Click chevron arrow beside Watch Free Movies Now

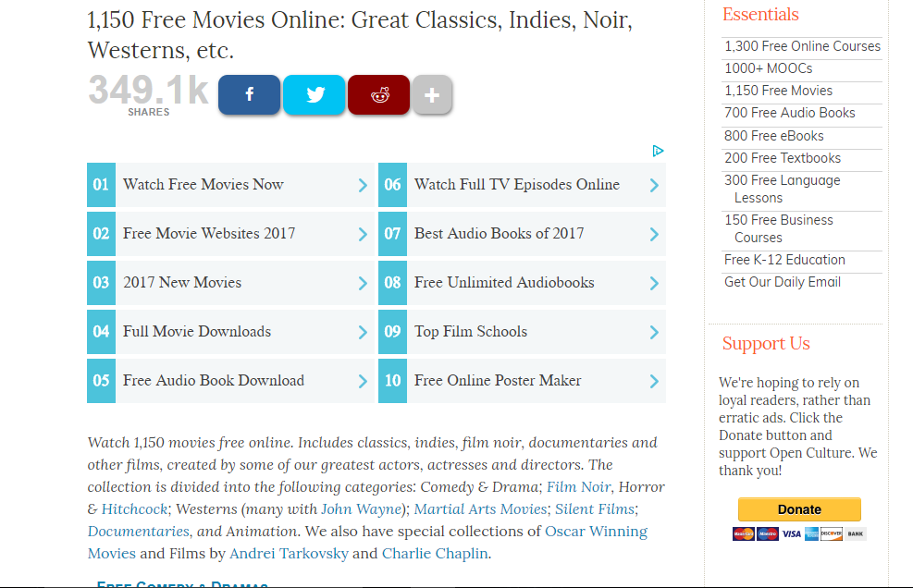pos(363,185)
